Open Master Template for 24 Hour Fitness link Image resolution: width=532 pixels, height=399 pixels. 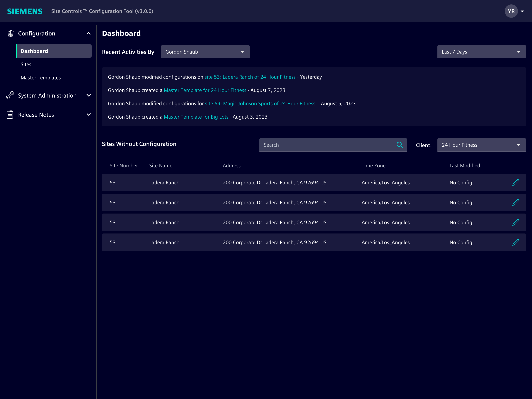coord(205,90)
